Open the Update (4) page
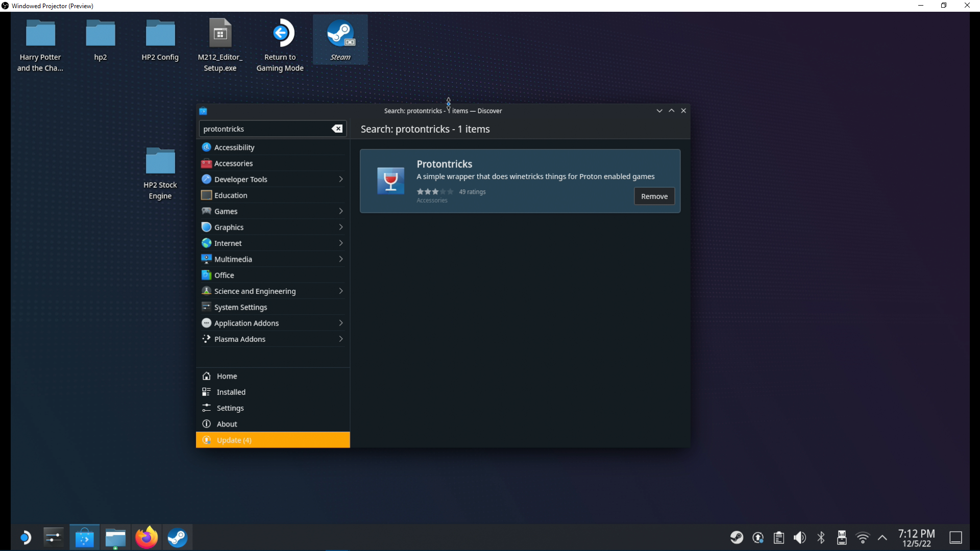 click(273, 440)
